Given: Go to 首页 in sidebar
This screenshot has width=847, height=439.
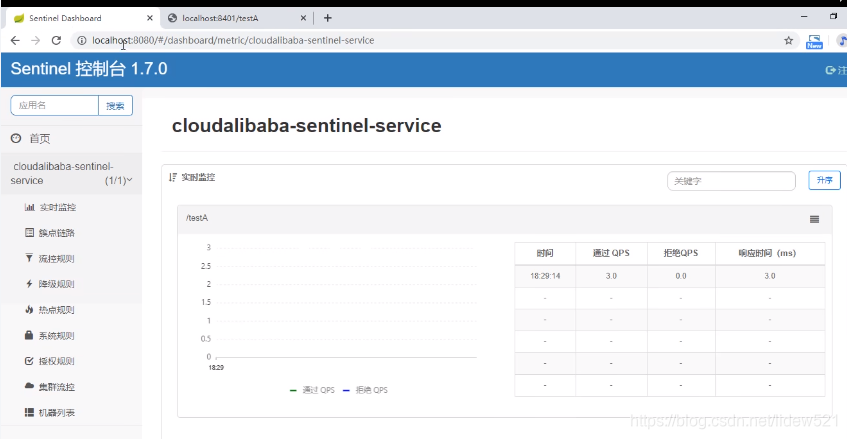Looking at the screenshot, I should pyautogui.click(x=39, y=139).
